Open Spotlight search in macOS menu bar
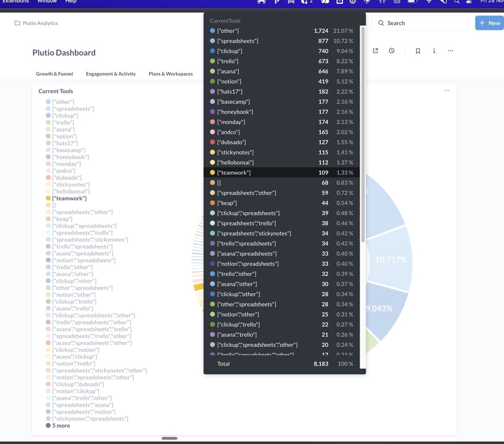The width and height of the screenshot is (504, 444). pos(457,2)
